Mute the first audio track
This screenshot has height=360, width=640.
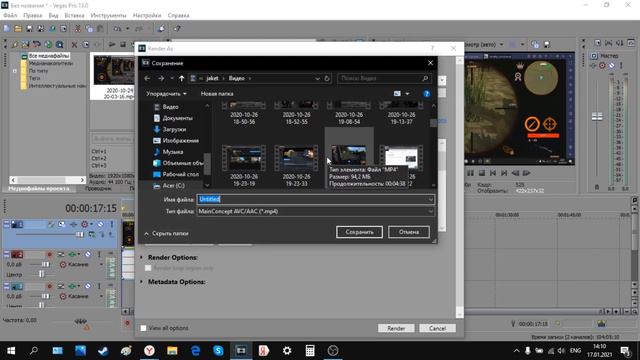pos(88,254)
